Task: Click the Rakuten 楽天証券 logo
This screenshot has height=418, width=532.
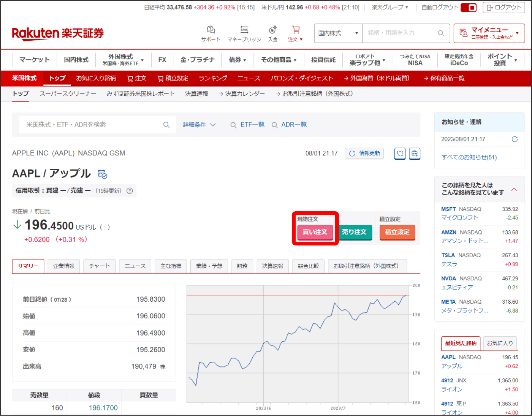Action: (x=58, y=33)
